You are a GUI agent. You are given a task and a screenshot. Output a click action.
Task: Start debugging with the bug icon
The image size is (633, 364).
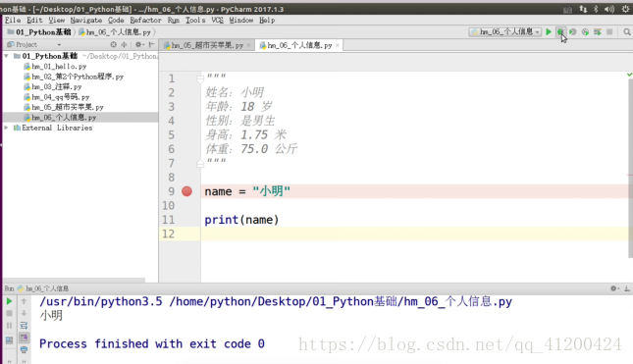560,31
